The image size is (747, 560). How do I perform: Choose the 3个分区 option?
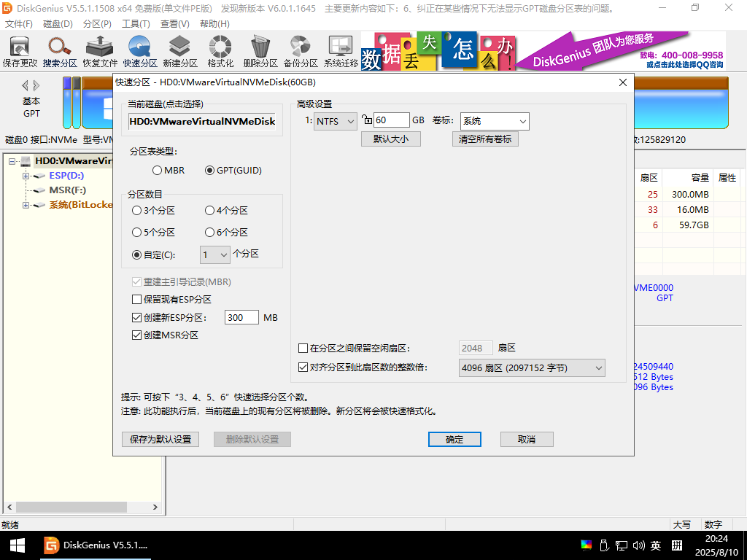click(x=153, y=211)
